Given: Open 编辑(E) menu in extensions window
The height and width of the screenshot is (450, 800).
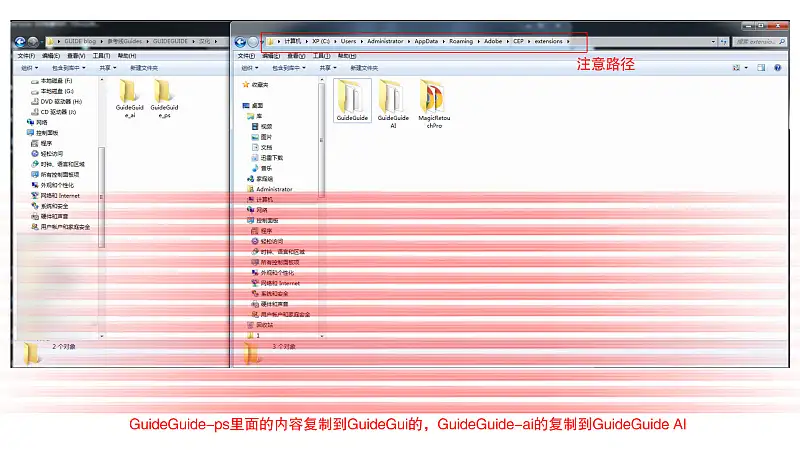Looking at the screenshot, I should click(270, 56).
